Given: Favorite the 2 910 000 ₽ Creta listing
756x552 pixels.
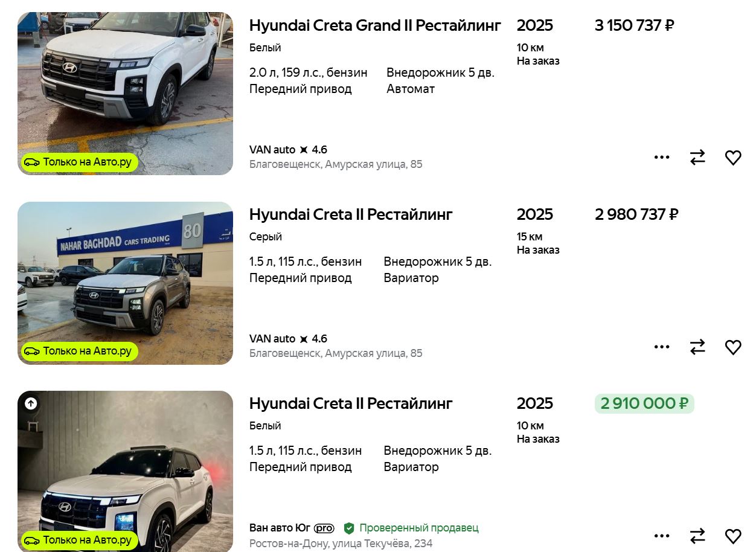Looking at the screenshot, I should pos(732,536).
